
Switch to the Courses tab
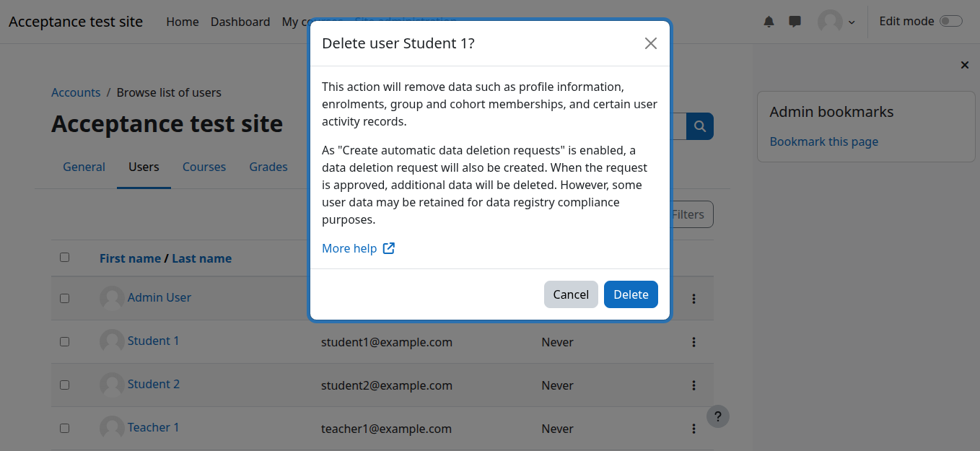click(204, 167)
